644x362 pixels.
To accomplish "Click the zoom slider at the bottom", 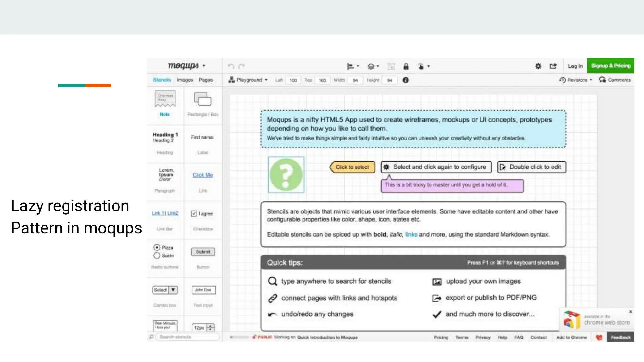I will click(240, 337).
